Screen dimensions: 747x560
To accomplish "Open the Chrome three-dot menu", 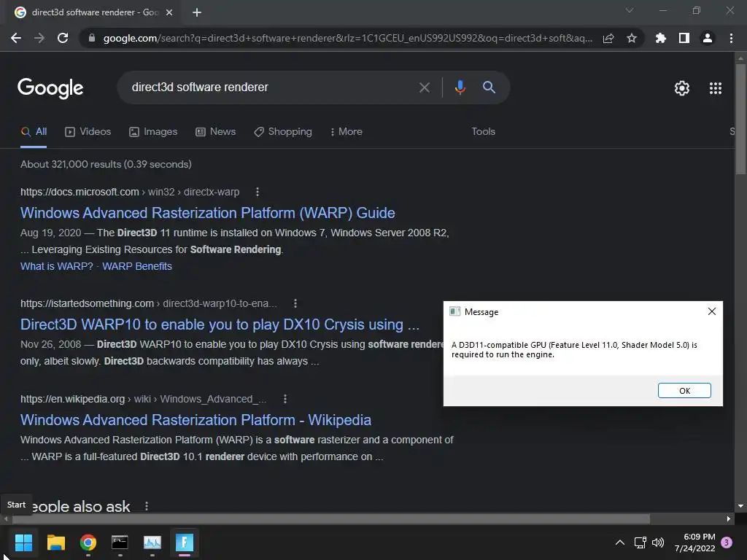I will pos(731,38).
